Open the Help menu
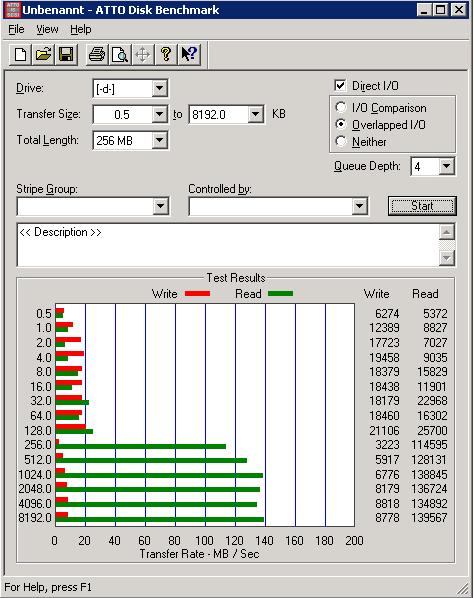Image resolution: width=474 pixels, height=598 pixels. 80,29
